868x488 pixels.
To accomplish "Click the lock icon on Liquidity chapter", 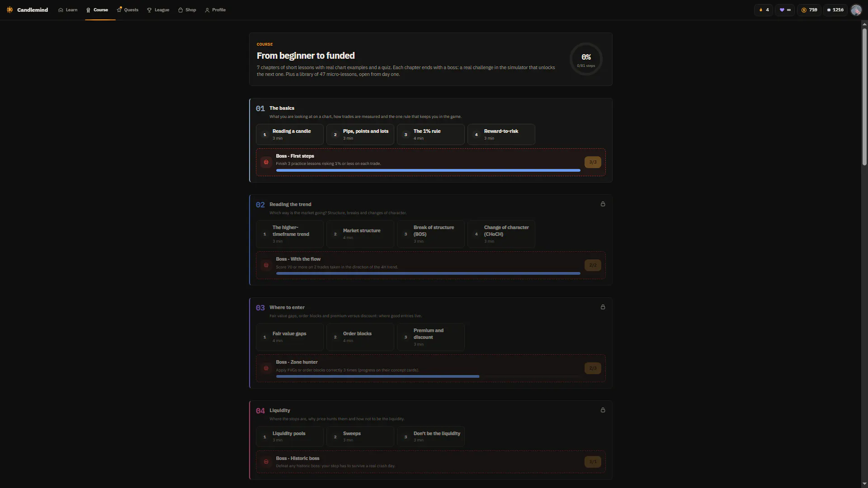I will (603, 410).
